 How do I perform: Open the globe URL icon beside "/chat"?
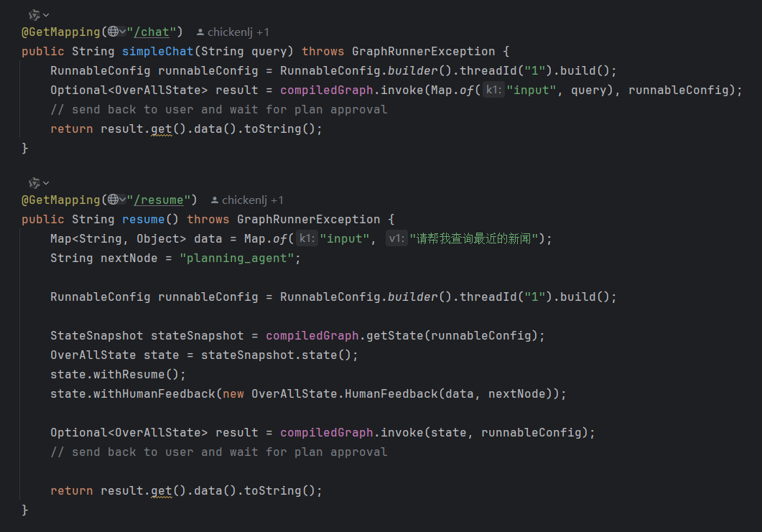click(x=113, y=32)
